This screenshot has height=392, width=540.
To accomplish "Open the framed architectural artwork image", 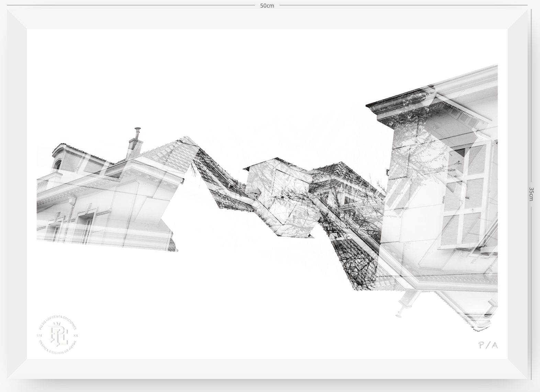I will coord(267,194).
